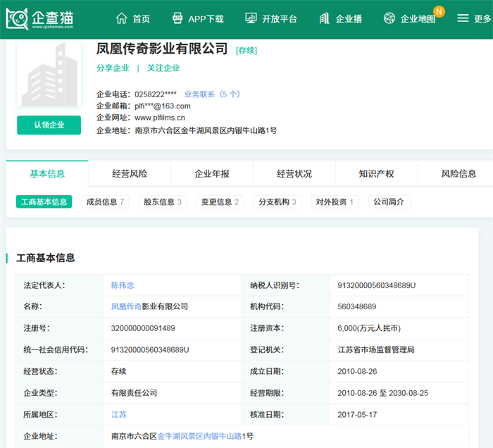Image resolution: width=493 pixels, height=448 pixels.
Task: Click the 企业播 bar chart icon
Action: coord(325,18)
